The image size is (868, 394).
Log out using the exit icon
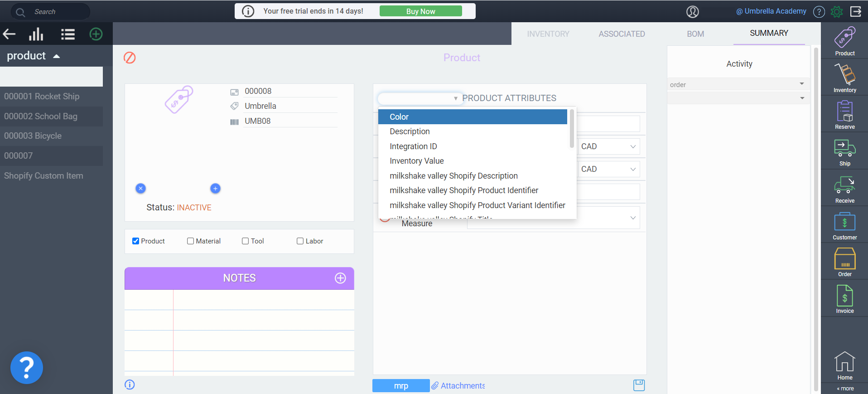(x=856, y=11)
